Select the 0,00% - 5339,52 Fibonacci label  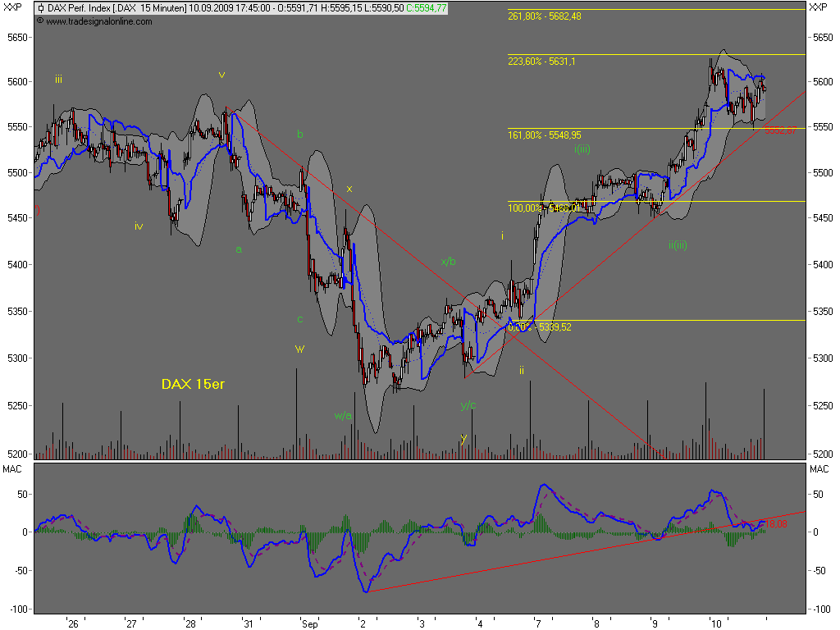[540, 326]
